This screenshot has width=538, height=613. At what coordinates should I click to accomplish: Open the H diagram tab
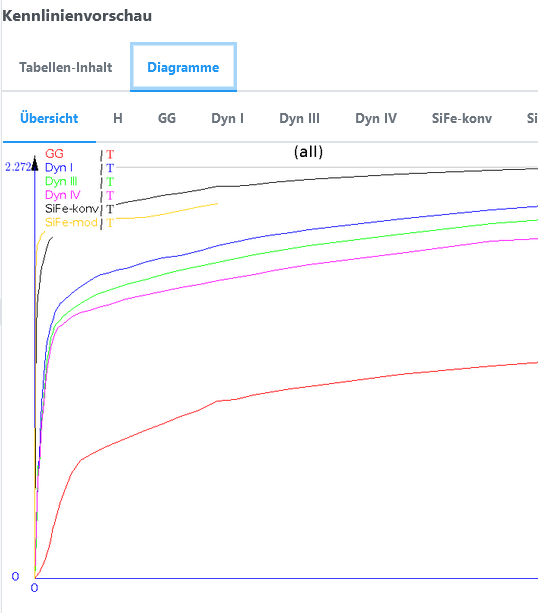point(118,118)
